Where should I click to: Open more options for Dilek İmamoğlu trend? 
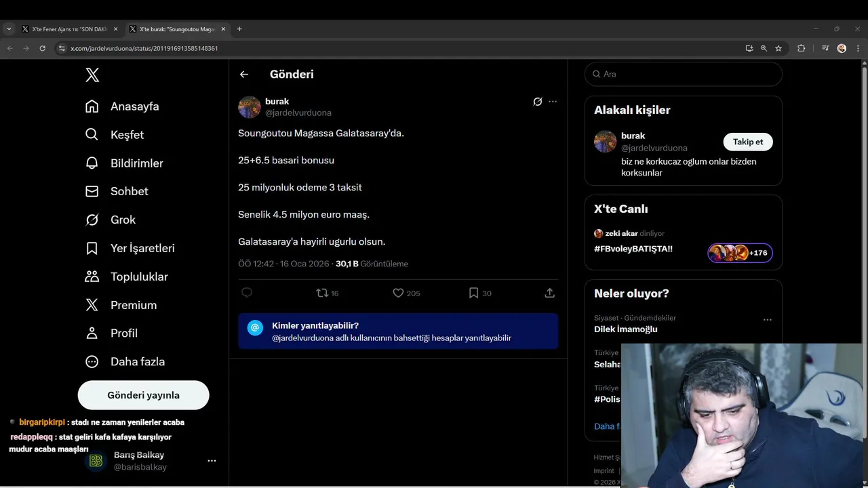[x=767, y=319]
